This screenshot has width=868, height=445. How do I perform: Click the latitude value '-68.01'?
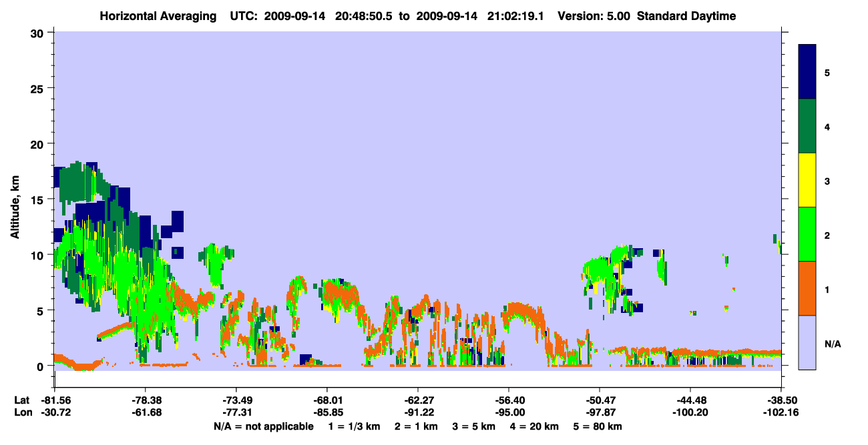(x=327, y=400)
